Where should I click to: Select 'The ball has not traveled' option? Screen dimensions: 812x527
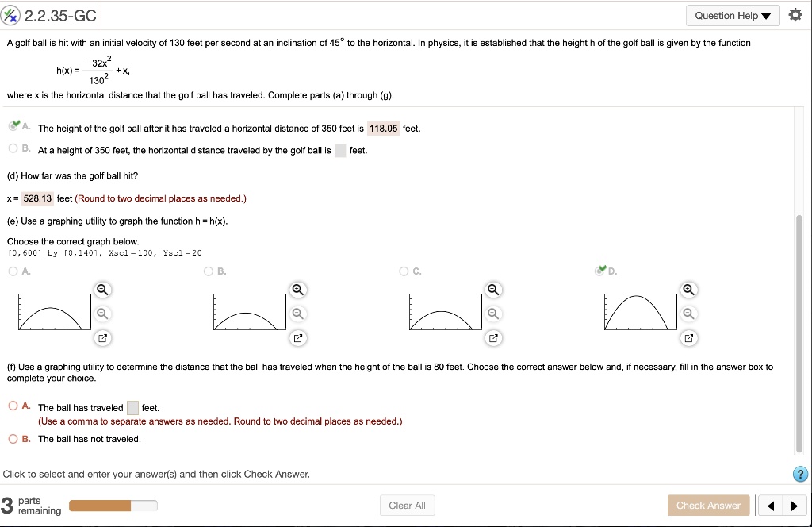13,439
